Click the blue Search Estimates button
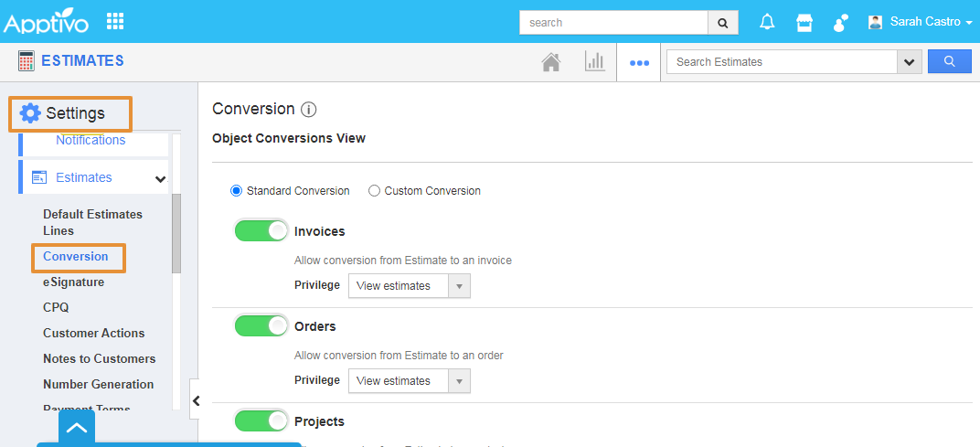The width and height of the screenshot is (980, 447). [950, 61]
